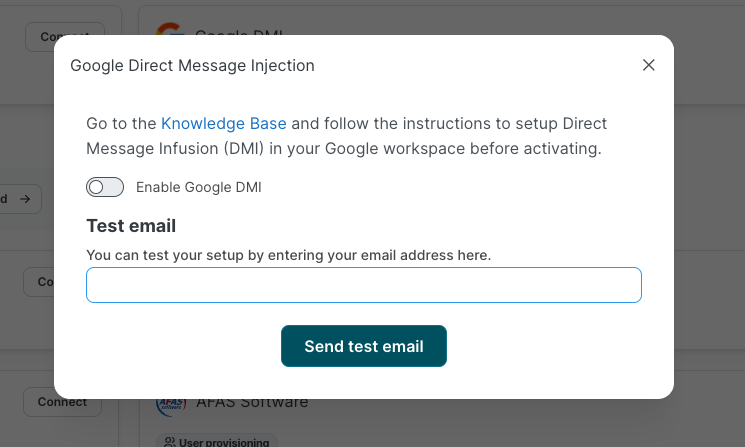Close the Google Direct Message Injection dialog
745x447 pixels.
pos(648,65)
